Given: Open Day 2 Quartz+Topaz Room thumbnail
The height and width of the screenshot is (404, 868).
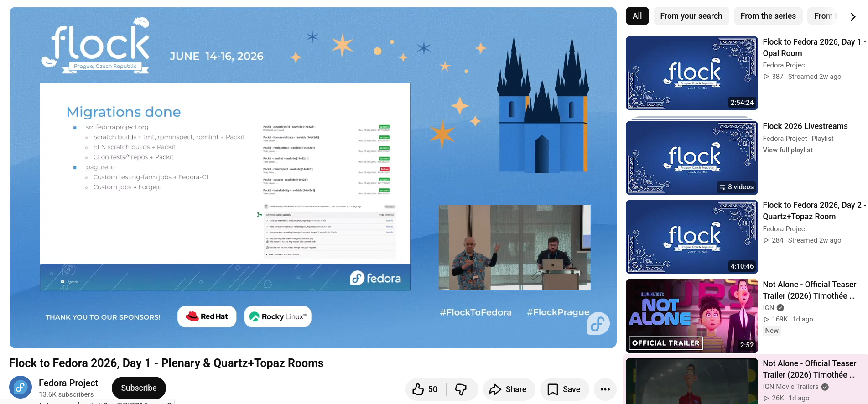Looking at the screenshot, I should [x=691, y=237].
